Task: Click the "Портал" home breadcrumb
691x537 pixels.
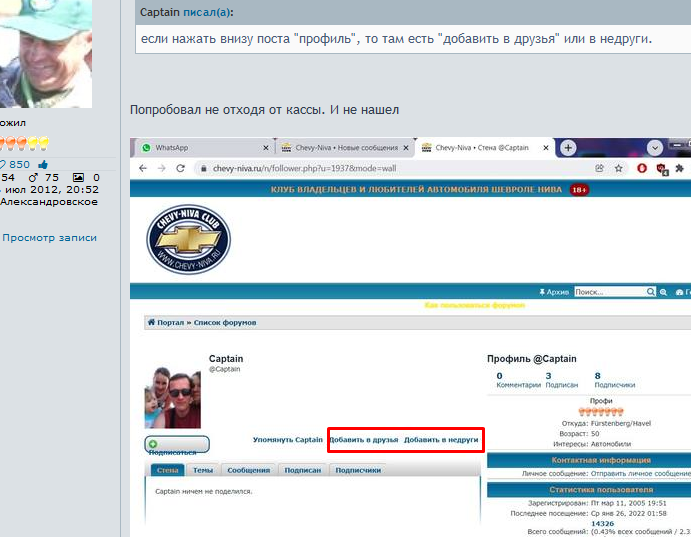Action: point(166,322)
